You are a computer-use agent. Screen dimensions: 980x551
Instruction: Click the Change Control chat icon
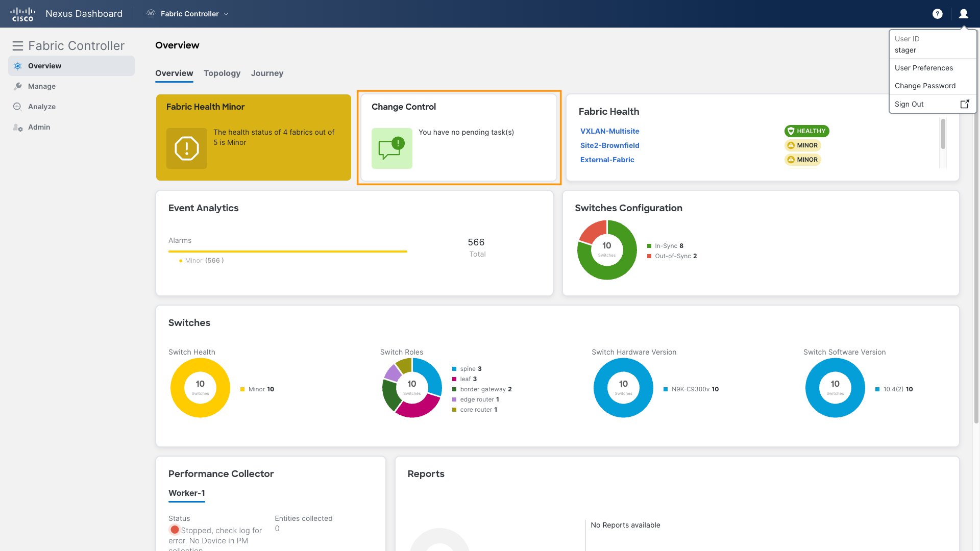(x=392, y=148)
